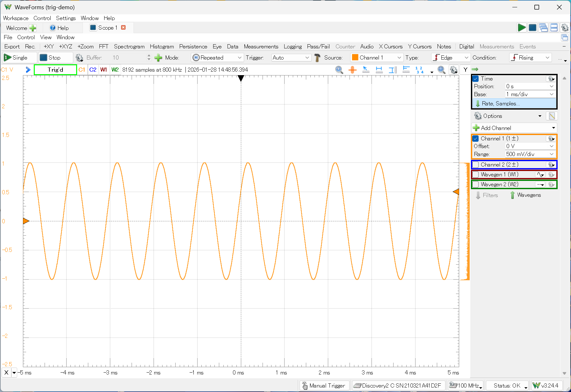Switch to the Help tab

click(59, 28)
